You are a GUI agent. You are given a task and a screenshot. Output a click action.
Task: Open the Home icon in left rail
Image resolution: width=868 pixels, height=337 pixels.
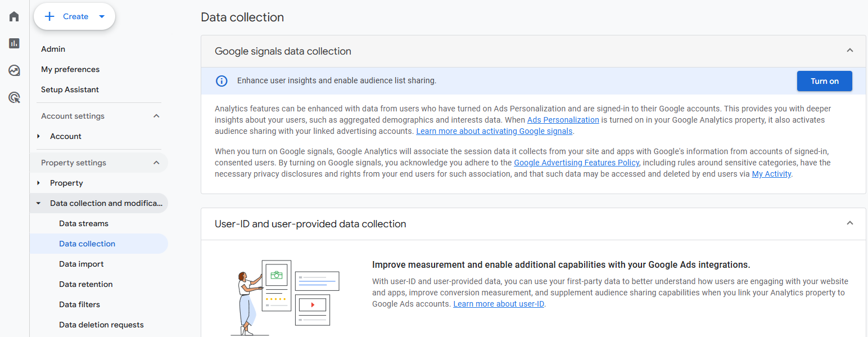point(14,16)
